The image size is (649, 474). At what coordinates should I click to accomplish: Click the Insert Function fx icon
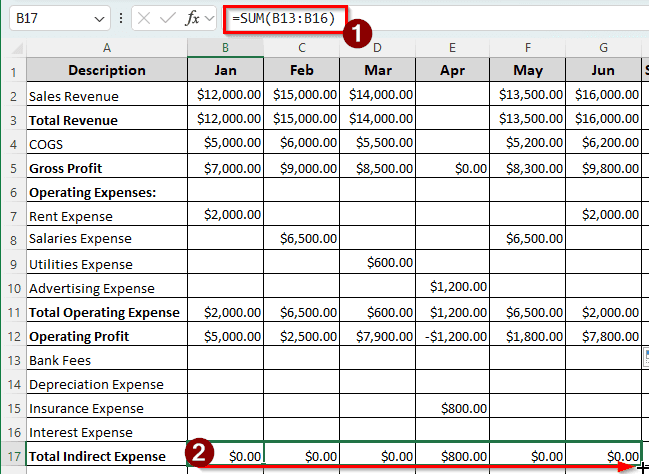[x=192, y=18]
